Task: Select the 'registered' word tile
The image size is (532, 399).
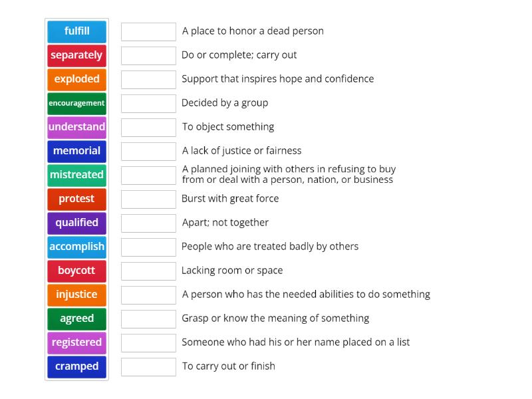Action: [76, 342]
